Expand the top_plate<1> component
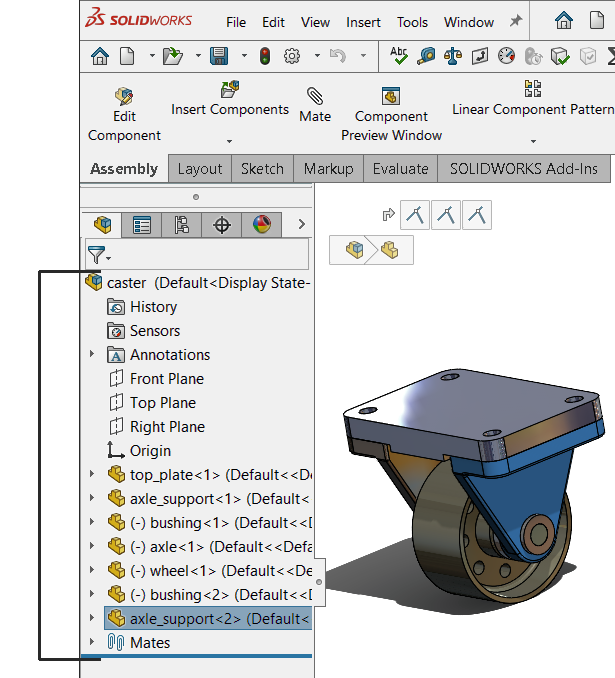Image resolution: width=615 pixels, height=678 pixels. point(92,475)
